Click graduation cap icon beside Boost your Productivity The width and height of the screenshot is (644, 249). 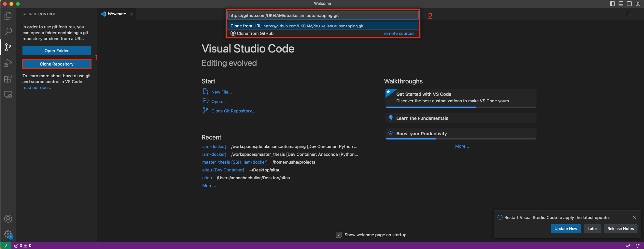(x=391, y=134)
